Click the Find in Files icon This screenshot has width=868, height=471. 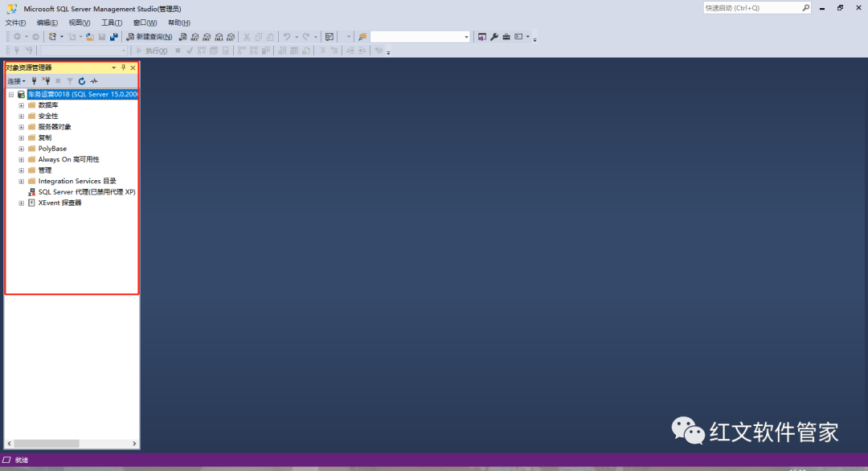coord(362,36)
